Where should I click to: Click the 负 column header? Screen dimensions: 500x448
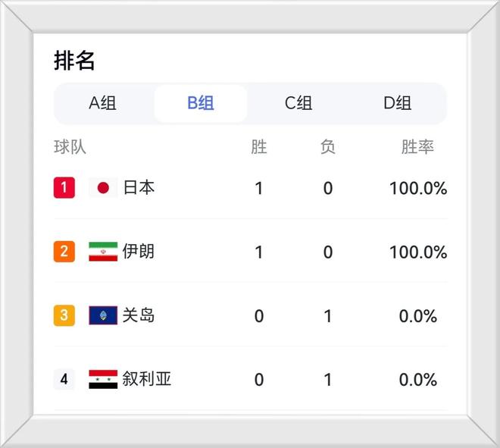click(328, 147)
